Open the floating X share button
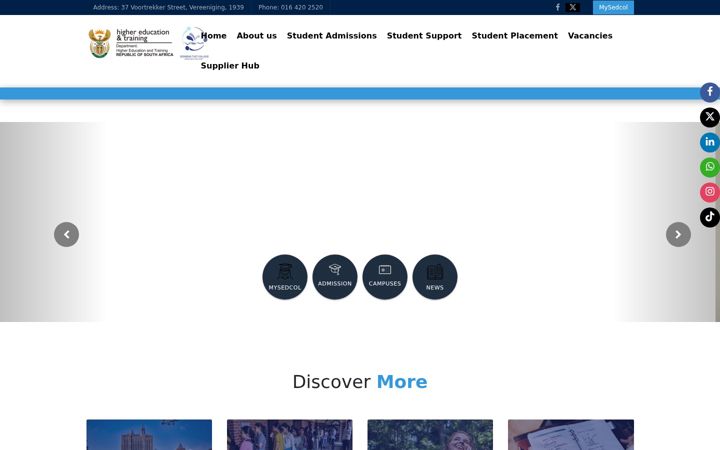This screenshot has width=720, height=450. pyautogui.click(x=709, y=117)
